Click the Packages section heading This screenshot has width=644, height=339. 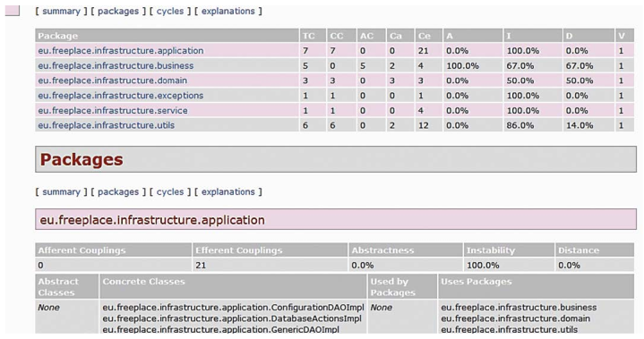(82, 159)
